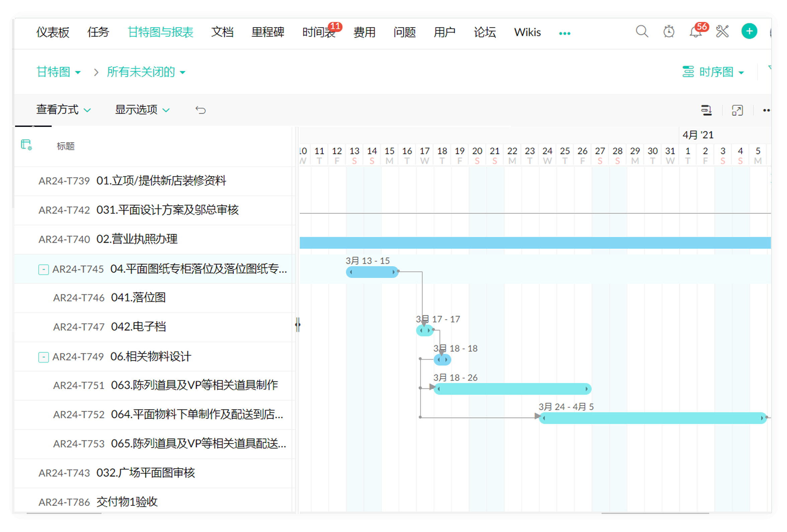Open the timer stopwatch icon
The width and height of the screenshot is (787, 532).
pyautogui.click(x=668, y=32)
